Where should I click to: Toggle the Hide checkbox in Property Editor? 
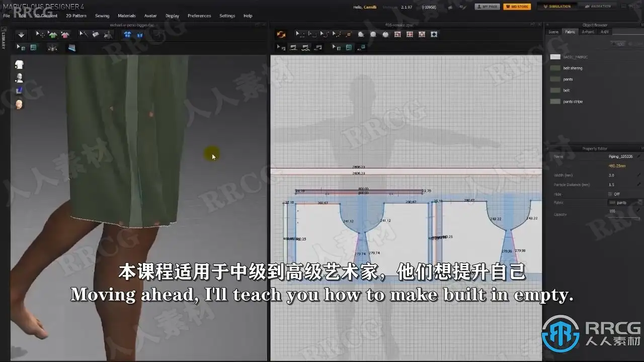coord(610,194)
